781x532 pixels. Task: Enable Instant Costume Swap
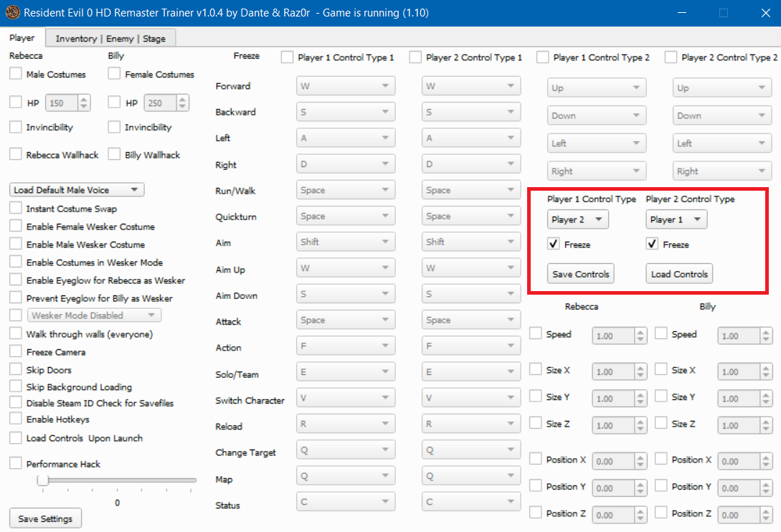pyautogui.click(x=16, y=208)
